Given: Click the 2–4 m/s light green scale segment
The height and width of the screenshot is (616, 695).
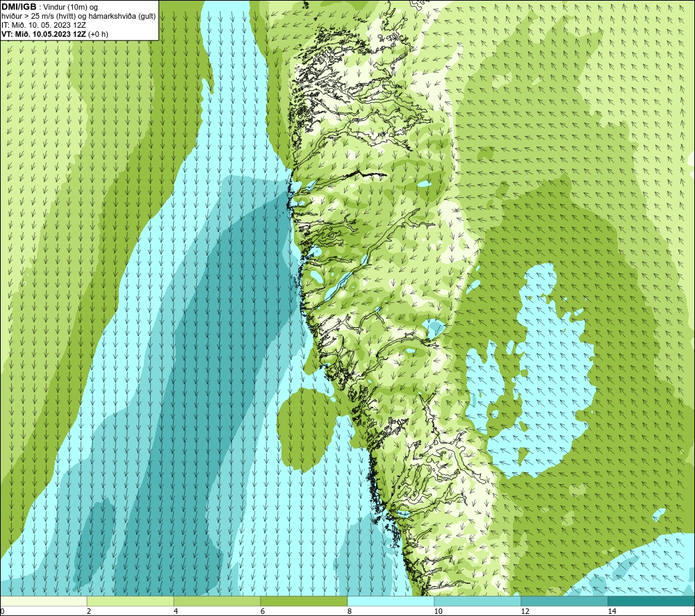Looking at the screenshot, I should point(130,601).
